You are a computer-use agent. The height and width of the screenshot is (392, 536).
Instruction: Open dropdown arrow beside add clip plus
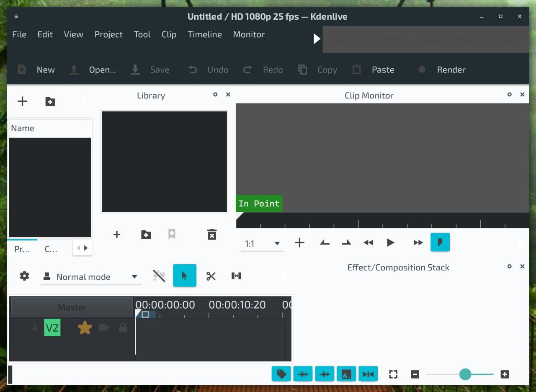[33, 102]
